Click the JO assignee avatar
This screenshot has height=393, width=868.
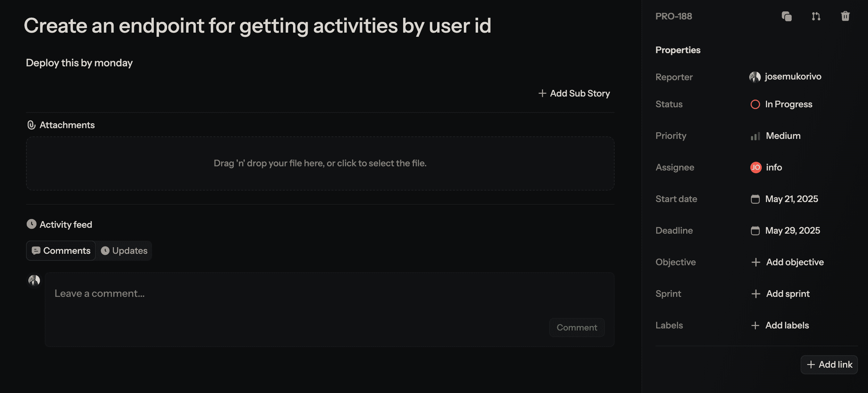pyautogui.click(x=756, y=167)
